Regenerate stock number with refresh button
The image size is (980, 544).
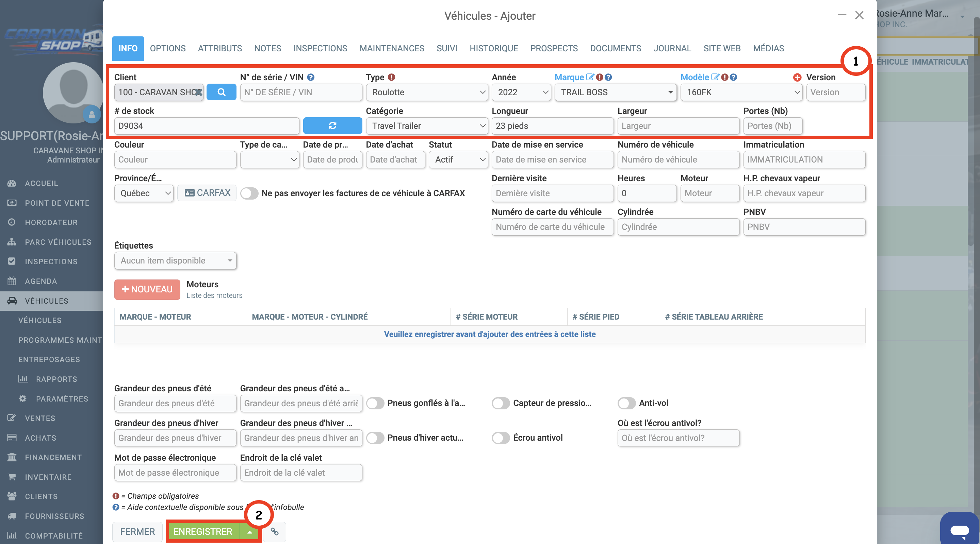coord(332,126)
